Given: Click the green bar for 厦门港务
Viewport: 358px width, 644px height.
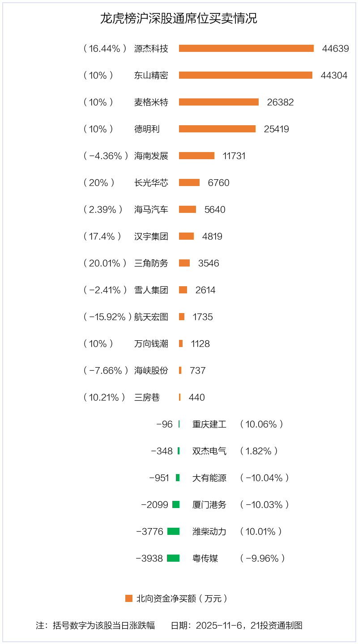Looking at the screenshot, I should (176, 504).
